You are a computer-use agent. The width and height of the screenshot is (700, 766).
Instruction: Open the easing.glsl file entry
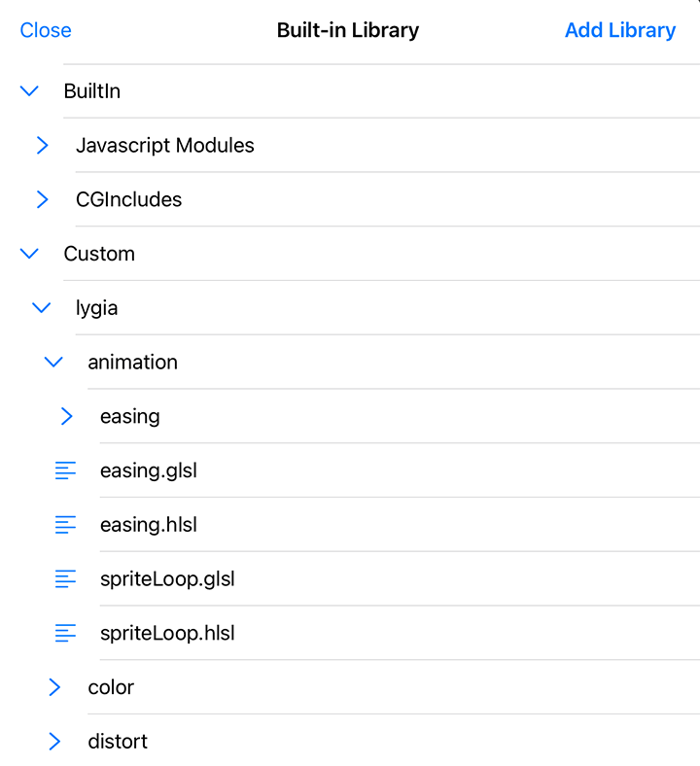coord(149,470)
